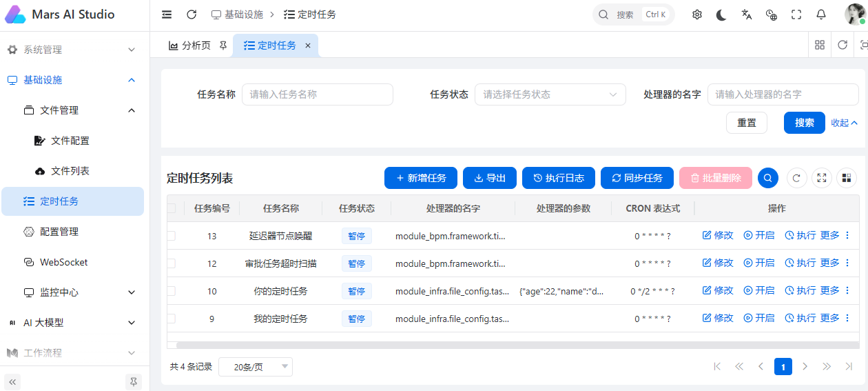Search the table using the magnifier button
Viewport: 868px width, 391px height.
point(768,178)
